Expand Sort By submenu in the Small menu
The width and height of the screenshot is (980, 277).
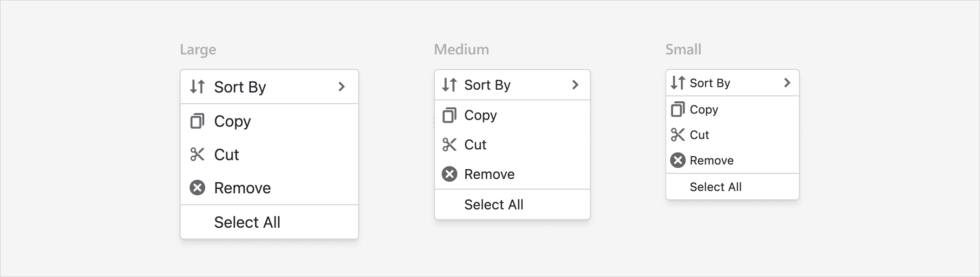787,83
